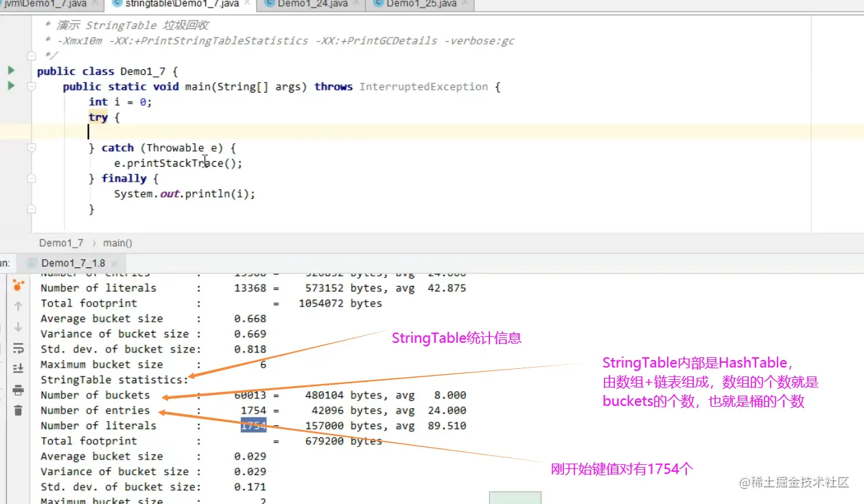Go down the stack trace arrow
Viewport: 864px width, 504px height.
19,327
